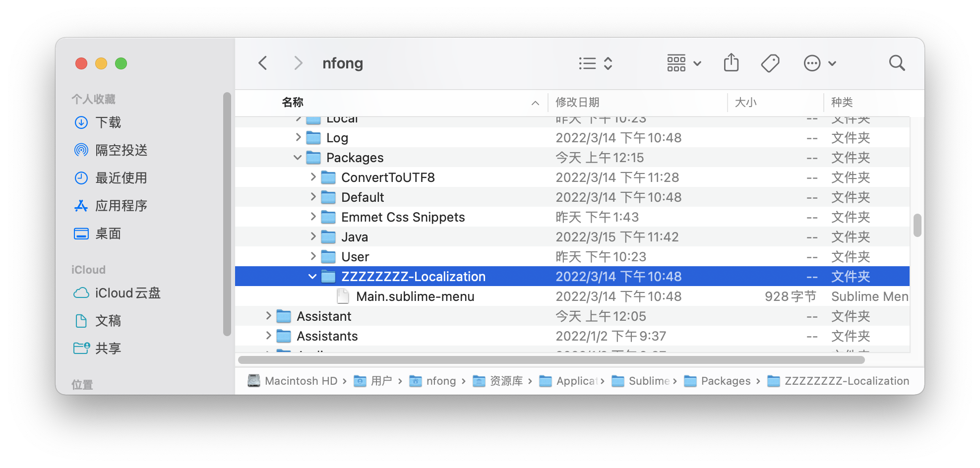
Task: Click the 今天 上午 12:15 date cell
Action: click(x=600, y=158)
